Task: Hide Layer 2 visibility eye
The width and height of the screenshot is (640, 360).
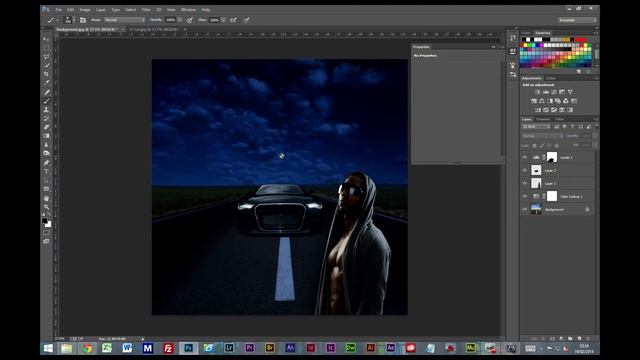Action: coord(525,170)
